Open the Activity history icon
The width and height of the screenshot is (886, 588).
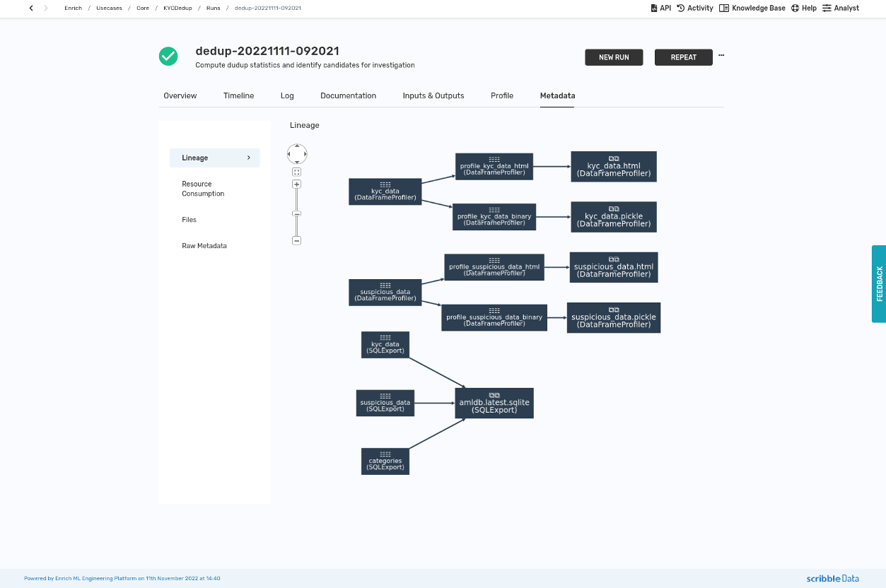tap(694, 8)
